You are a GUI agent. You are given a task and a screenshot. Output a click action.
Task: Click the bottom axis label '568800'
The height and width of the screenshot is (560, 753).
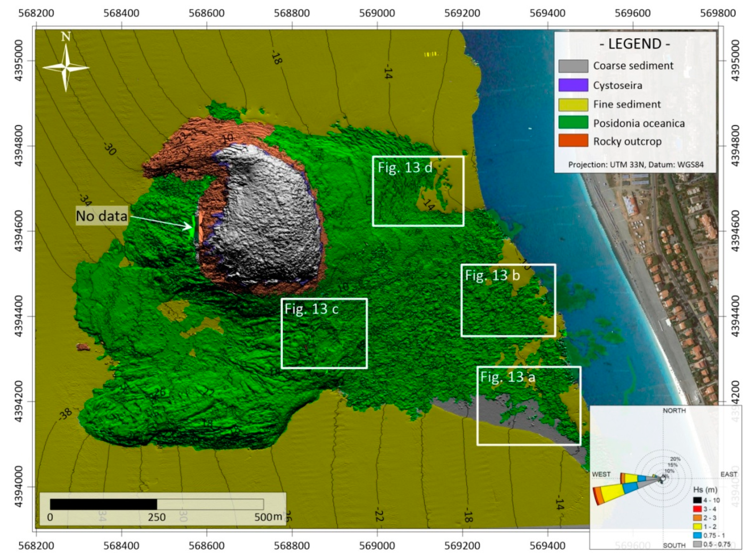(x=292, y=546)
